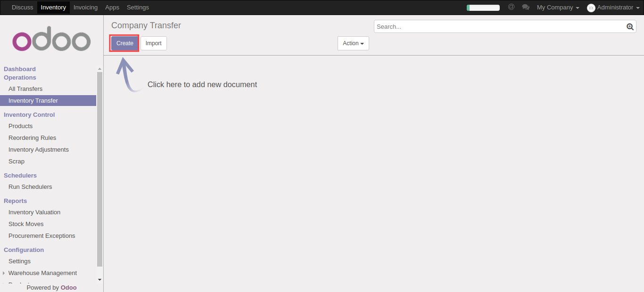The width and height of the screenshot is (644, 292).
Task: Focus the Search input field
Action: [x=500, y=27]
